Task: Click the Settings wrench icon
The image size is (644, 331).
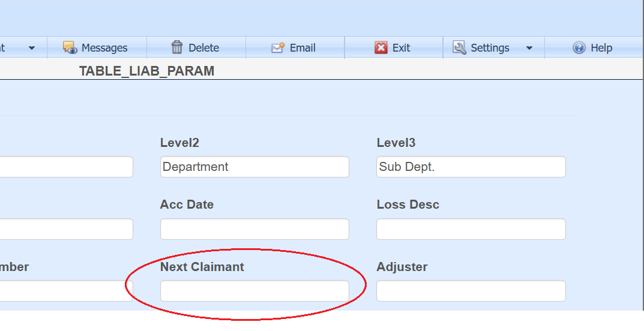Action: click(459, 47)
